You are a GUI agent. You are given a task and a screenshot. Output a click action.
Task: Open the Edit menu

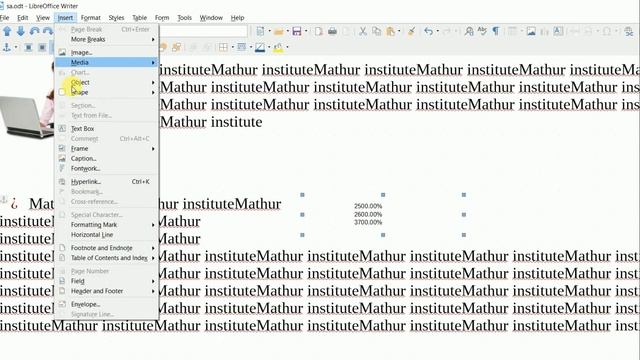pyautogui.click(x=22, y=18)
